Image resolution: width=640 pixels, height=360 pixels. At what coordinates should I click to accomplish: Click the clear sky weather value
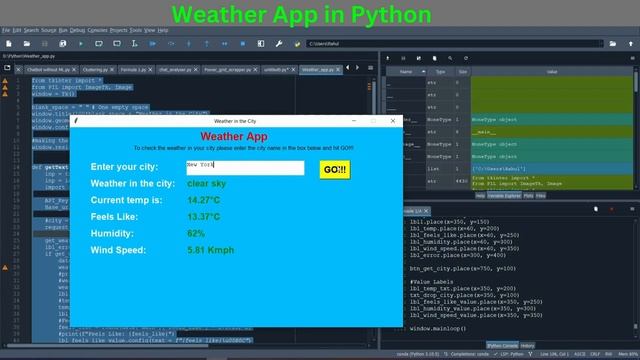click(x=207, y=184)
